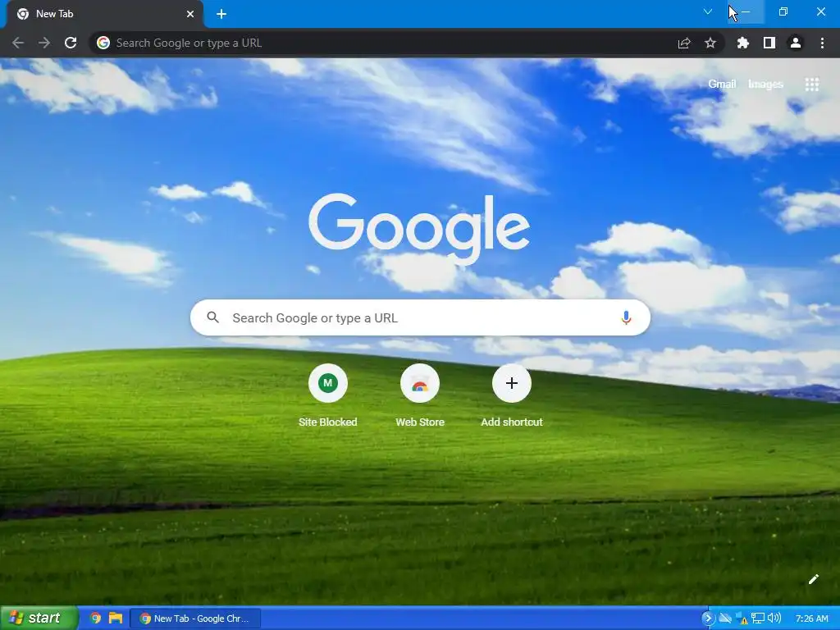Customize this page with the pencil icon
Image resolution: width=840 pixels, height=630 pixels.
(x=814, y=579)
